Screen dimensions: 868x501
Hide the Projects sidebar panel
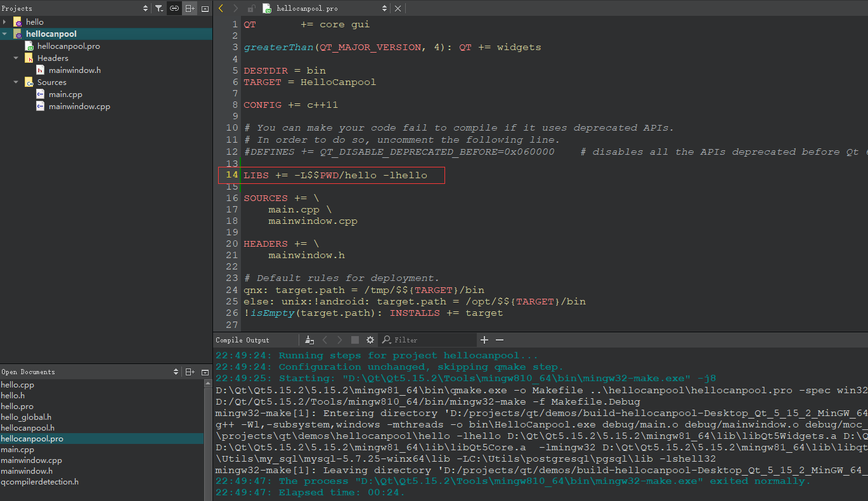pos(204,8)
